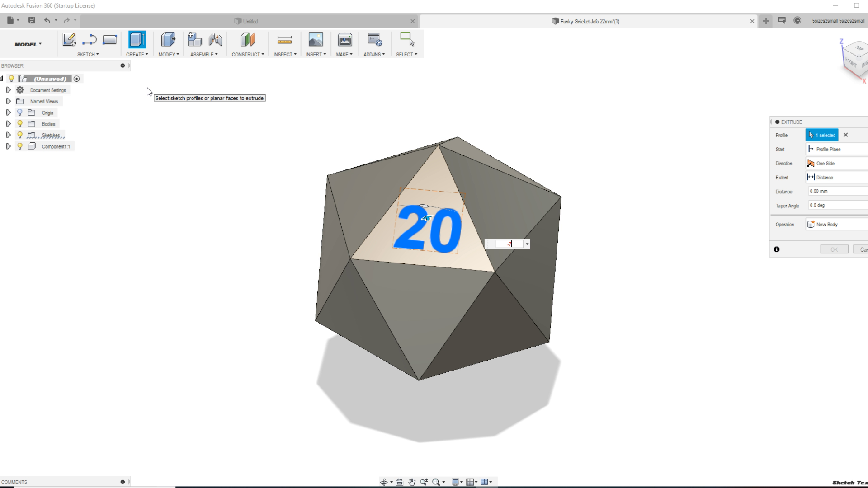The width and height of the screenshot is (868, 488).
Task: Click the Select tool icon
Action: click(x=407, y=39)
